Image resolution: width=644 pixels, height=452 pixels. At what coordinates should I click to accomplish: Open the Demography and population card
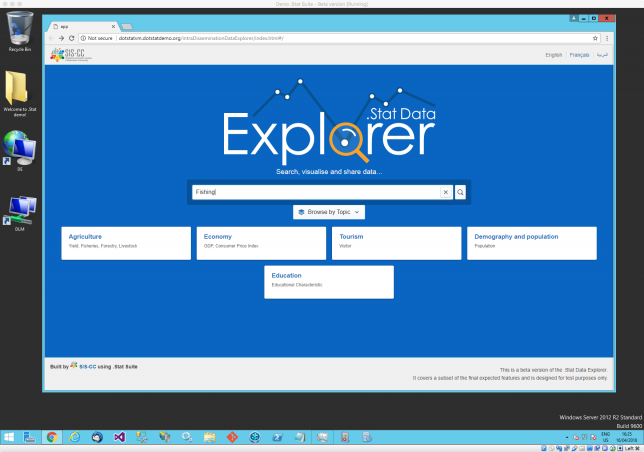coord(532,243)
